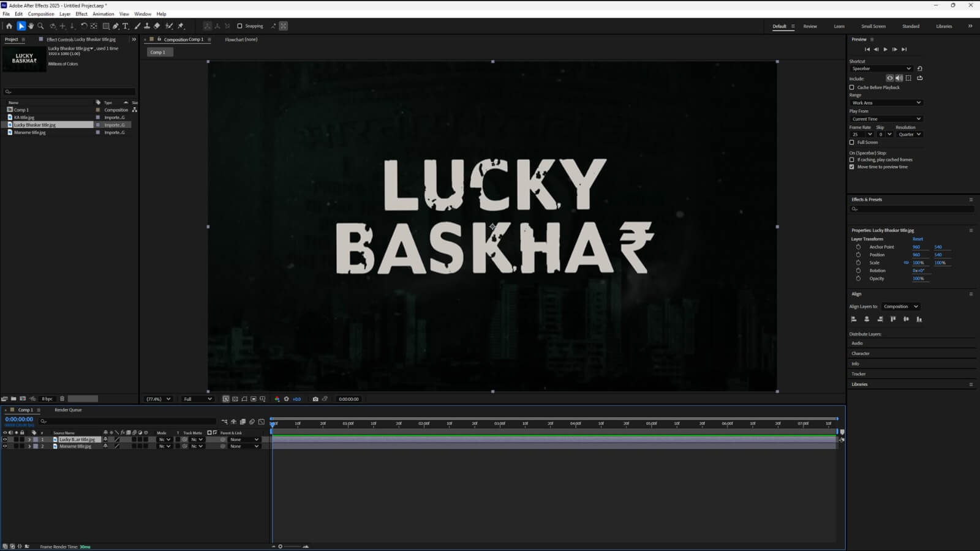This screenshot has width=980, height=551.
Task: Expand the Lucky Bhaskar layer properties
Action: coord(29,440)
